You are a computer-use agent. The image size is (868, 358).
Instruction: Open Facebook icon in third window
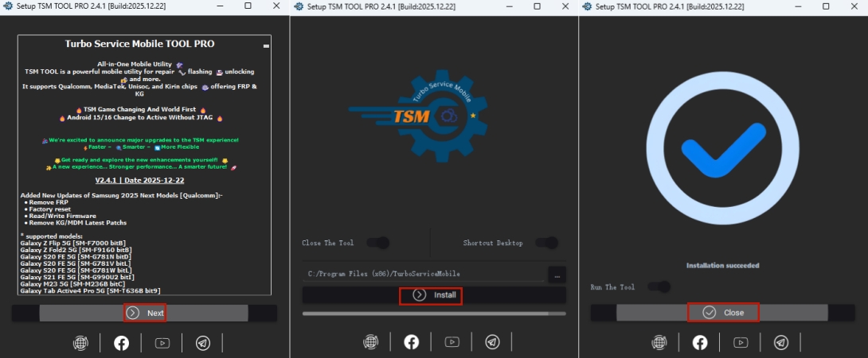tap(700, 343)
